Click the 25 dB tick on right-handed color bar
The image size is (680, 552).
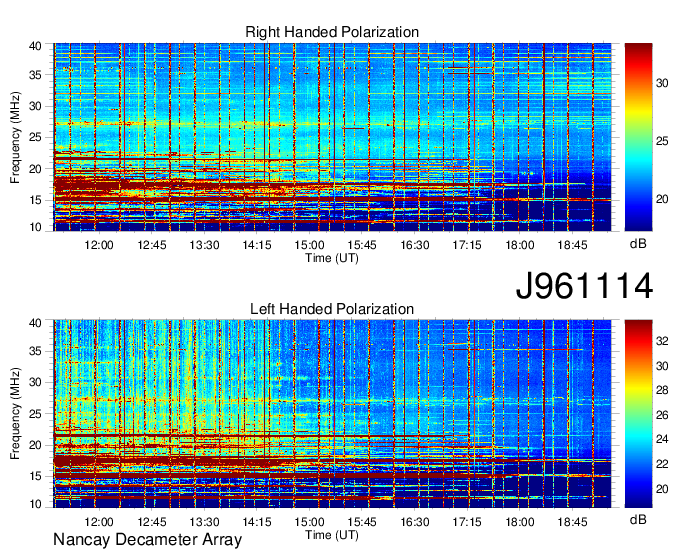coord(662,141)
